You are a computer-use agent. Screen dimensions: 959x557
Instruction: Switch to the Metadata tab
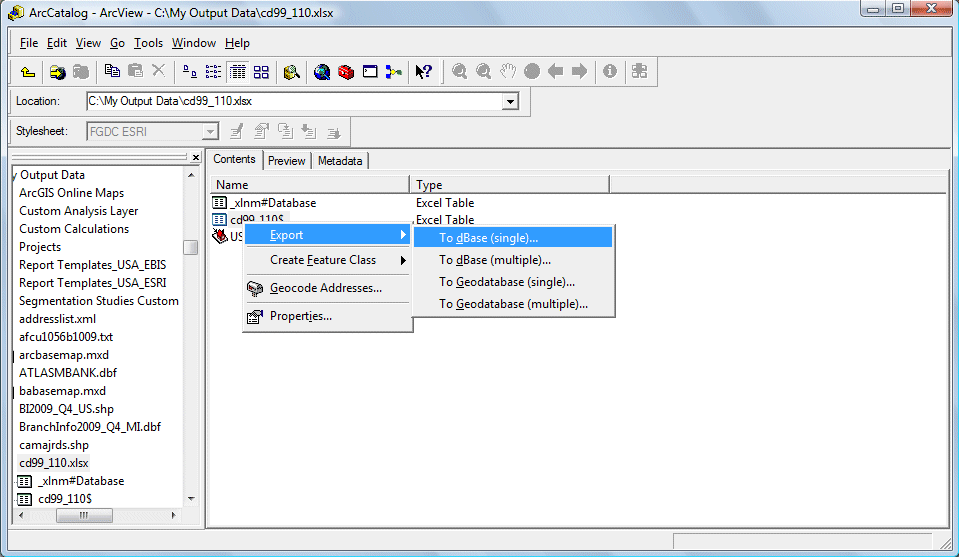[x=340, y=161]
